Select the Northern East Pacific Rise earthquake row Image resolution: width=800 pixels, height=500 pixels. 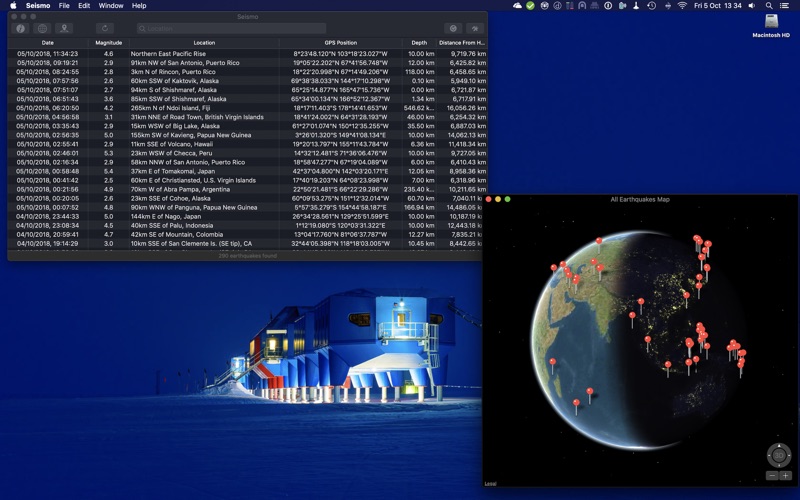pyautogui.click(x=247, y=54)
